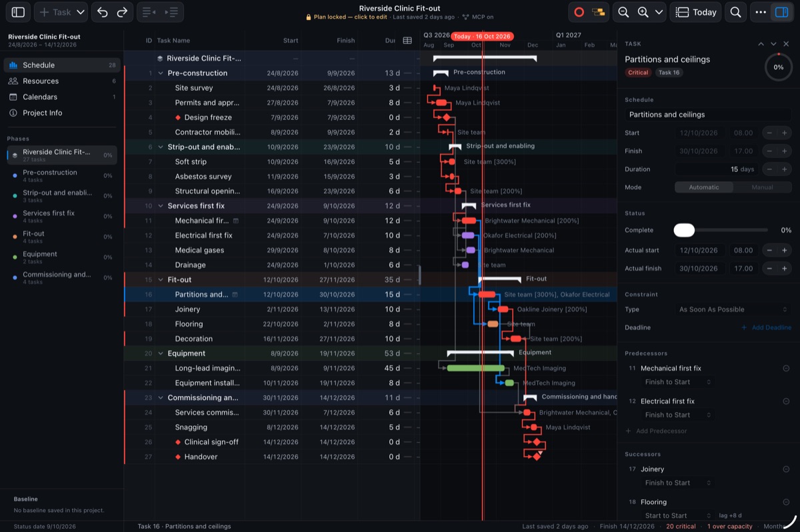The image size is (800, 532).
Task: Click 20 critical in status bar
Action: click(681, 527)
